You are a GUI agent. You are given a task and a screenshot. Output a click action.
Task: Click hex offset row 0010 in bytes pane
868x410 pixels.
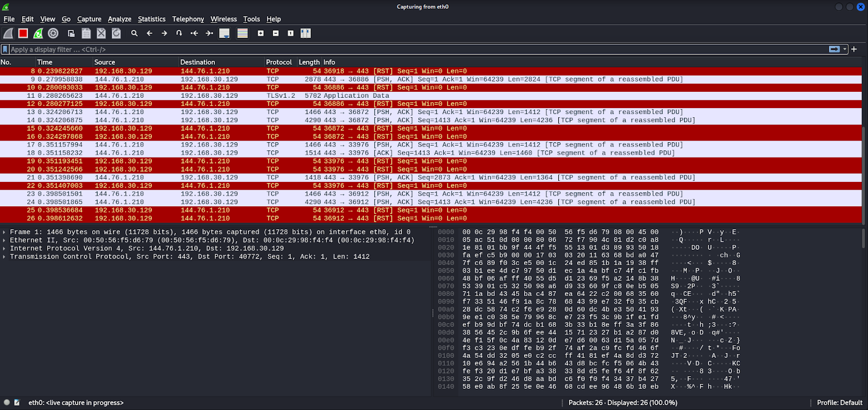(446, 240)
